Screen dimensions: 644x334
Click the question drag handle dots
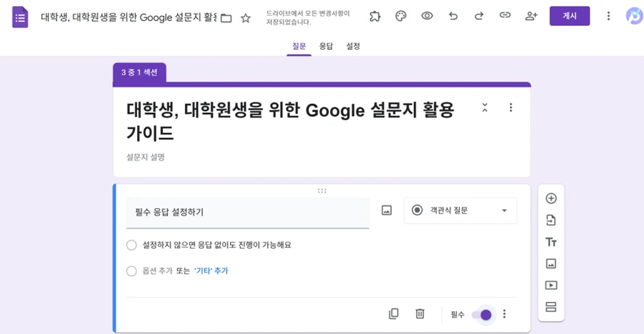click(x=322, y=191)
